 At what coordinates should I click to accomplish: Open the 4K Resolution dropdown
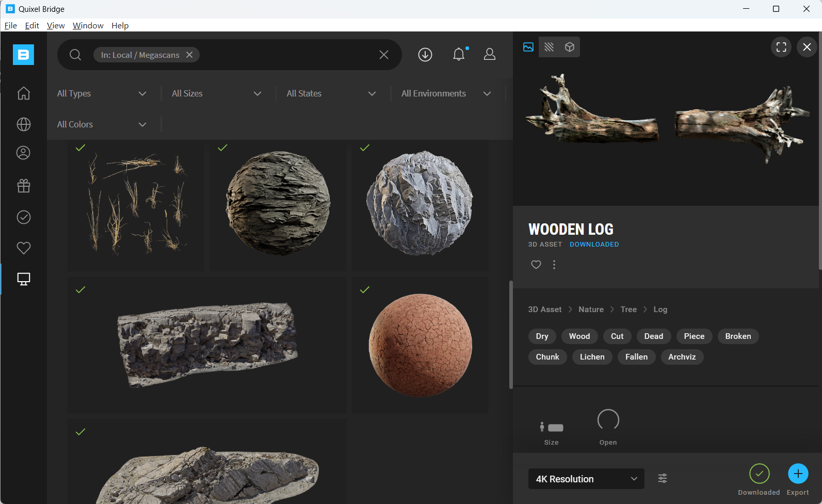pyautogui.click(x=586, y=479)
